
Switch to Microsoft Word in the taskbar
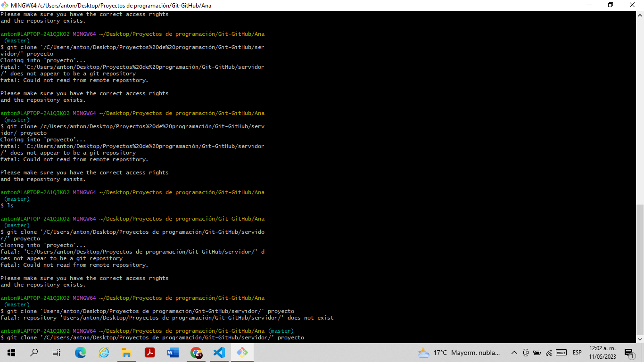pyautogui.click(x=173, y=353)
